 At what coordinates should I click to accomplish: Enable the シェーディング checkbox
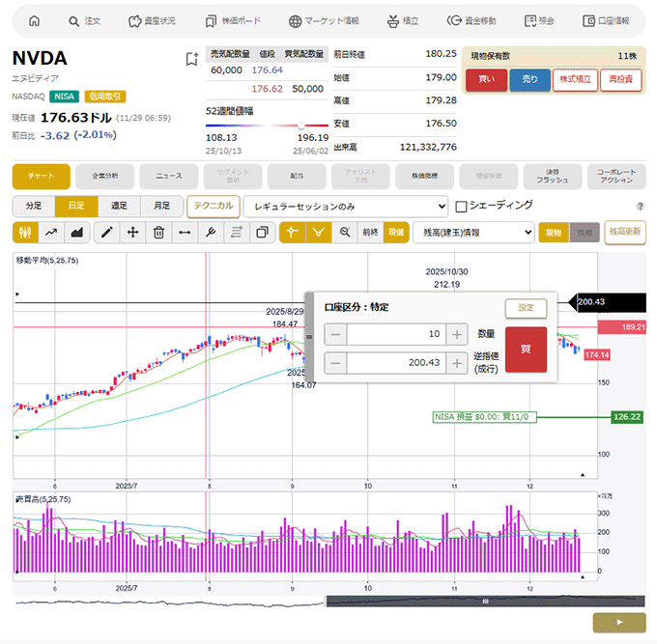(462, 206)
